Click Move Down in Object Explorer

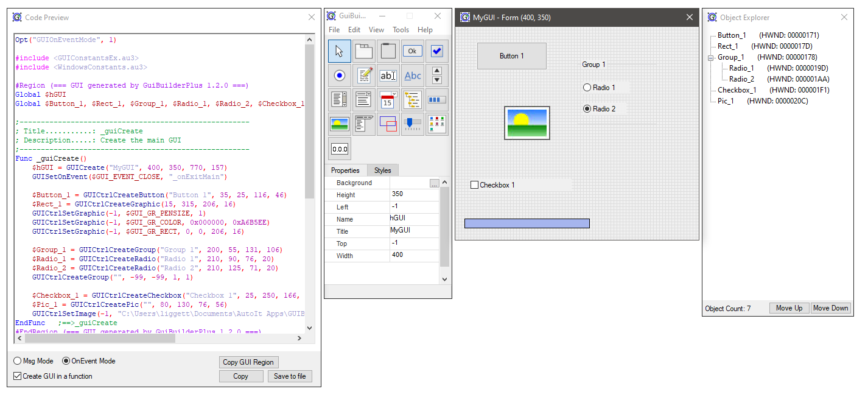(x=831, y=308)
